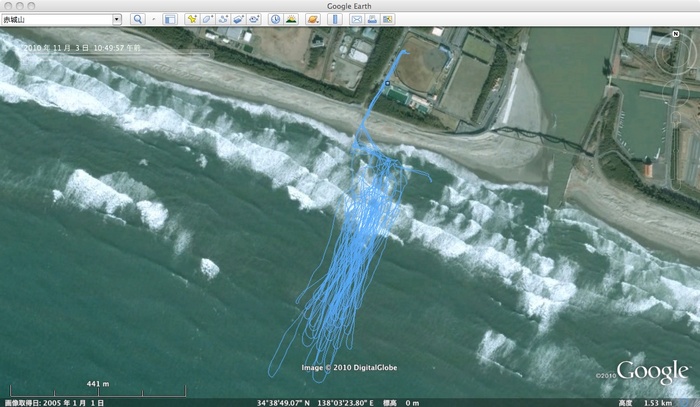Start recording a tour
Screen dimensions: 700x407
[x=254, y=19]
